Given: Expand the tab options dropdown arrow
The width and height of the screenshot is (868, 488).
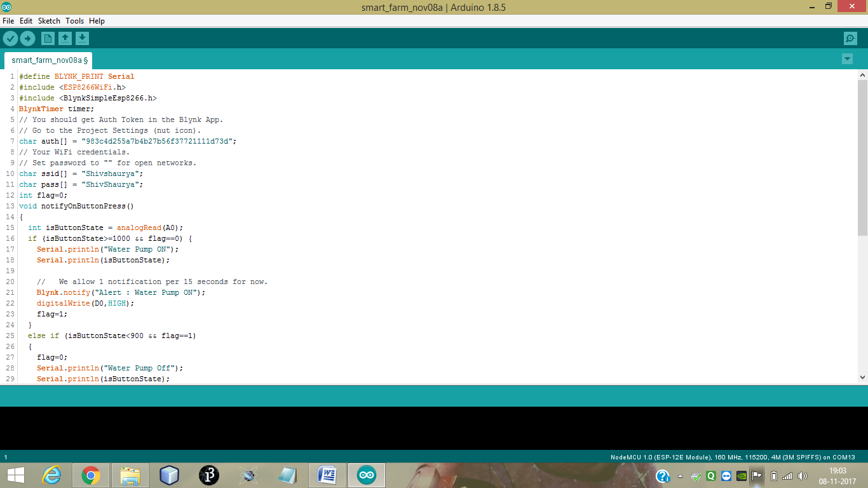Looking at the screenshot, I should point(847,59).
